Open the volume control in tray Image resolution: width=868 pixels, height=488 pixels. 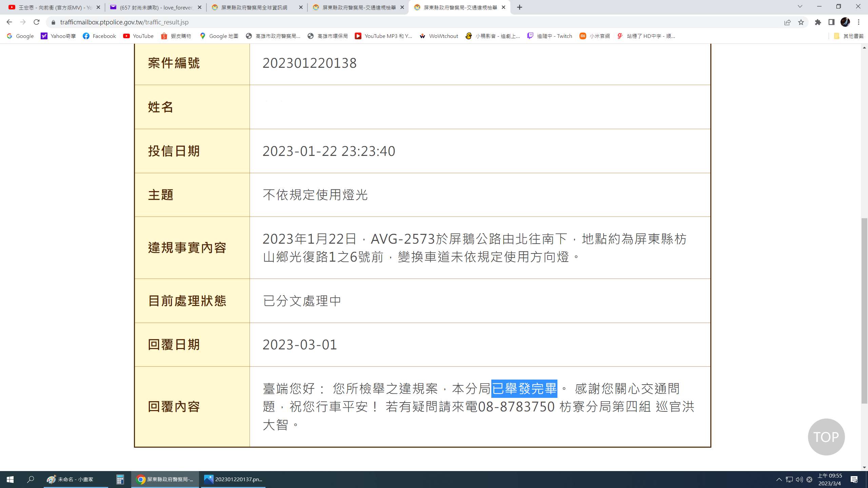tap(799, 480)
